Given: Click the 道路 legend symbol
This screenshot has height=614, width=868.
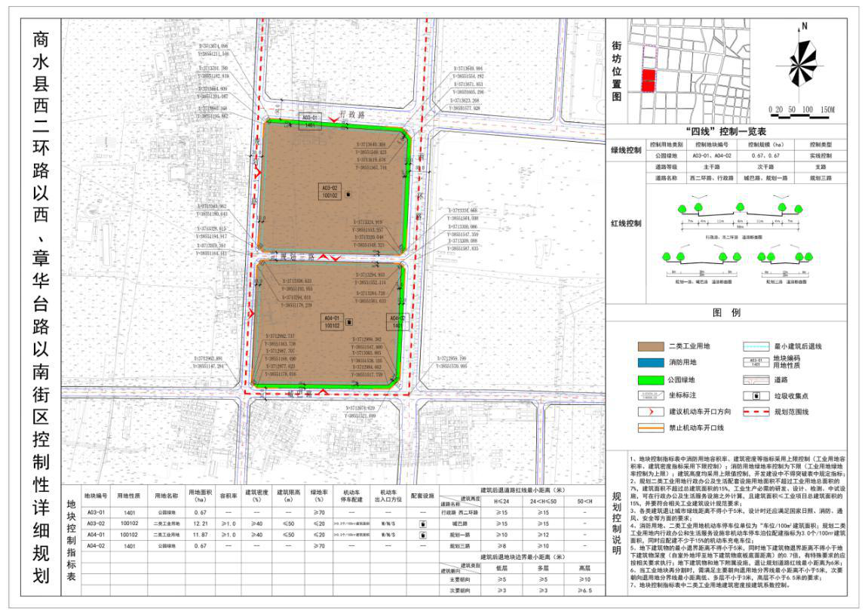Looking at the screenshot, I should click(x=756, y=380).
